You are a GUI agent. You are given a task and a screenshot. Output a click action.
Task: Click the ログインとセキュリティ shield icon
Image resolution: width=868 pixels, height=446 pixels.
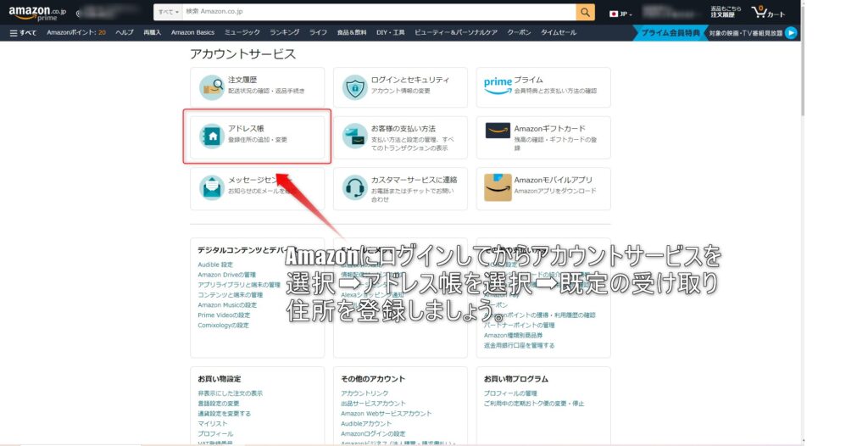tap(354, 86)
